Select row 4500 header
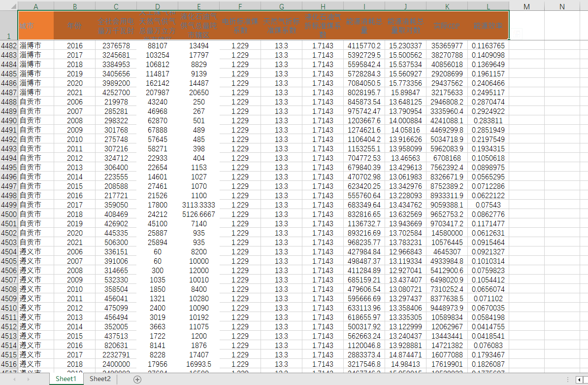Viewport: 588px width, 385px height. (x=9, y=214)
